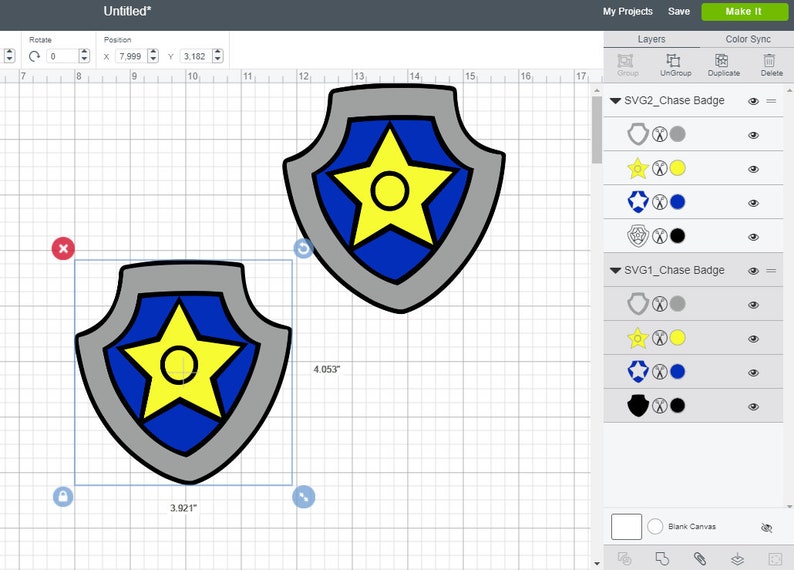Hide the SVG2 gray shield layer
The image size is (794, 570).
point(753,135)
